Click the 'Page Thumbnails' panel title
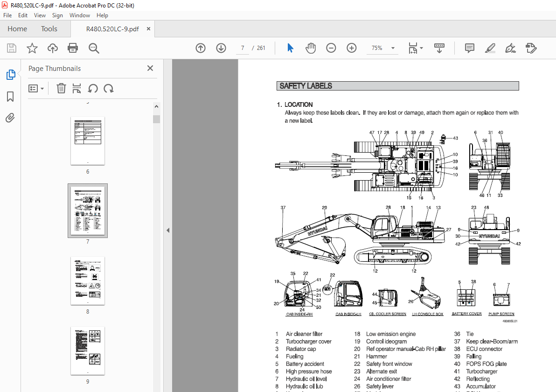 (x=55, y=69)
